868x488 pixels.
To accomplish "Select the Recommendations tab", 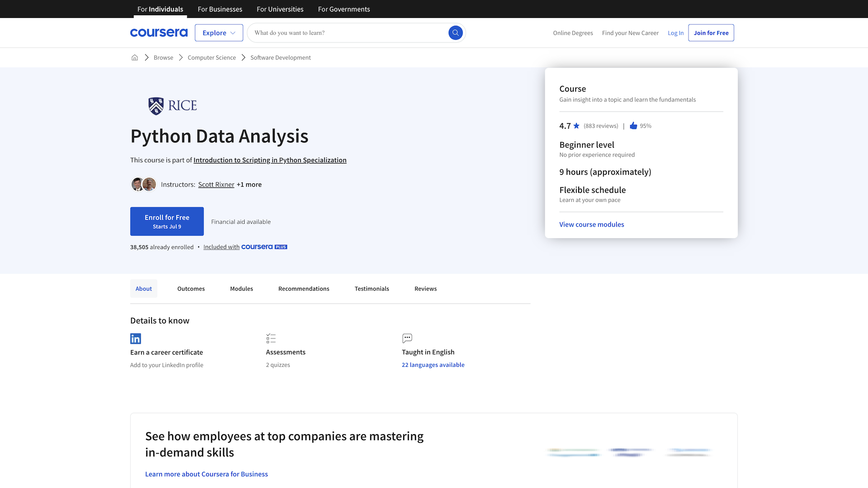I will click(304, 289).
